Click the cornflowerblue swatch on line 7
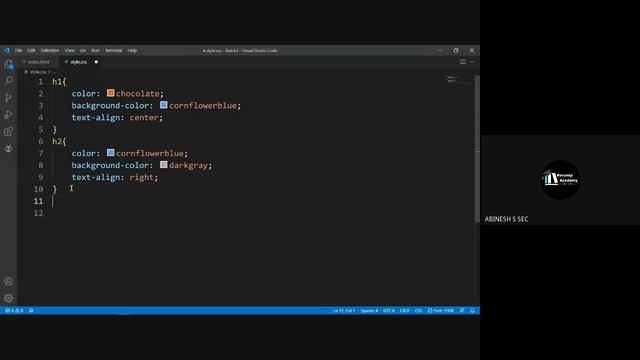640x360 pixels. click(x=110, y=153)
